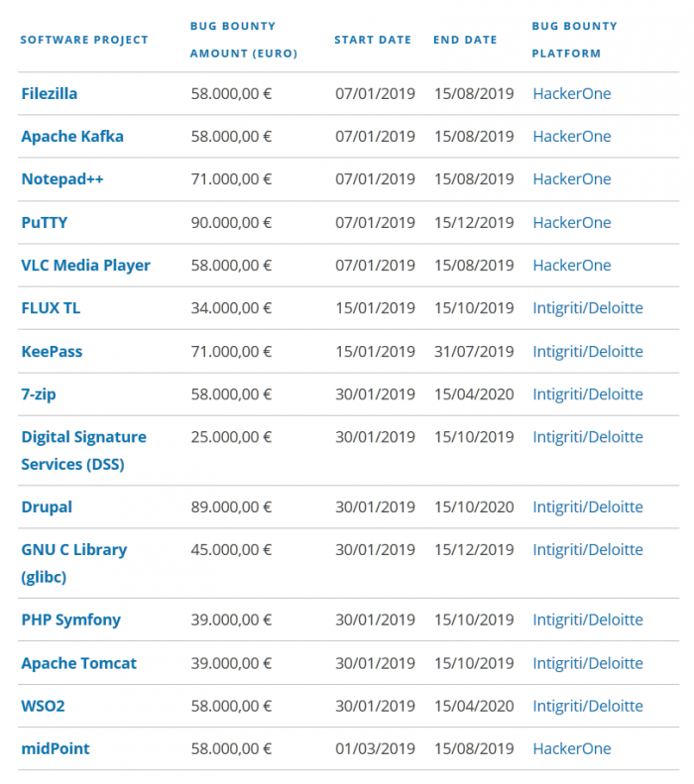Open Digital Signature Services (DSS) link
Viewport: 694px width, 784px height.
[83, 437]
